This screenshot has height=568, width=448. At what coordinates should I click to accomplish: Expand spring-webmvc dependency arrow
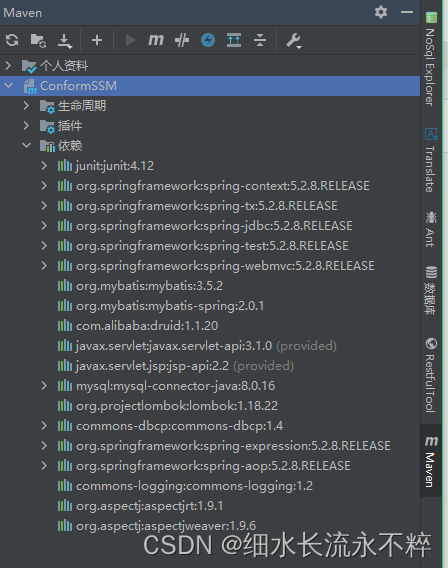click(44, 266)
